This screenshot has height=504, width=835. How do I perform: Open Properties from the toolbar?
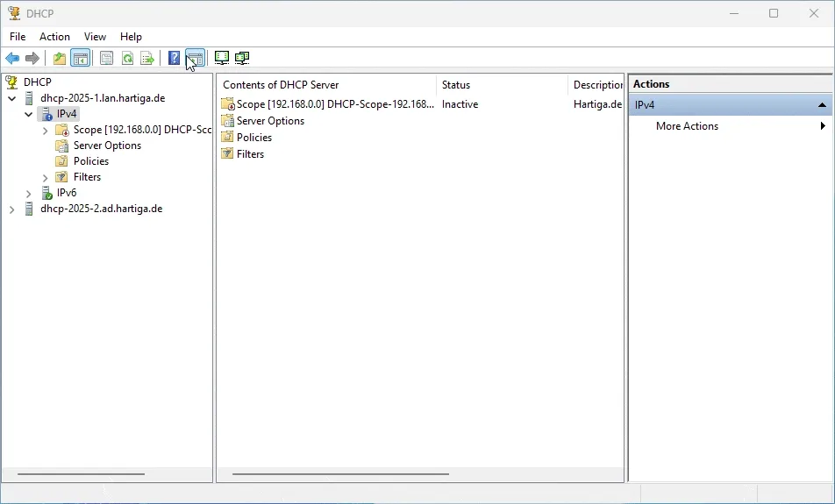106,58
